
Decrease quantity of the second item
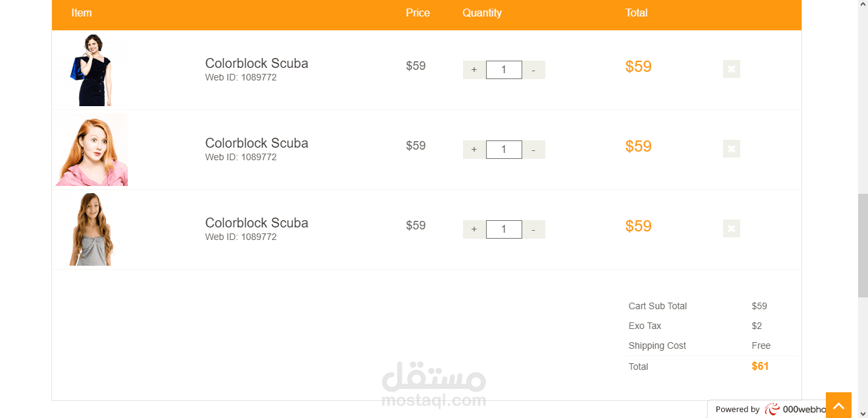[533, 150]
